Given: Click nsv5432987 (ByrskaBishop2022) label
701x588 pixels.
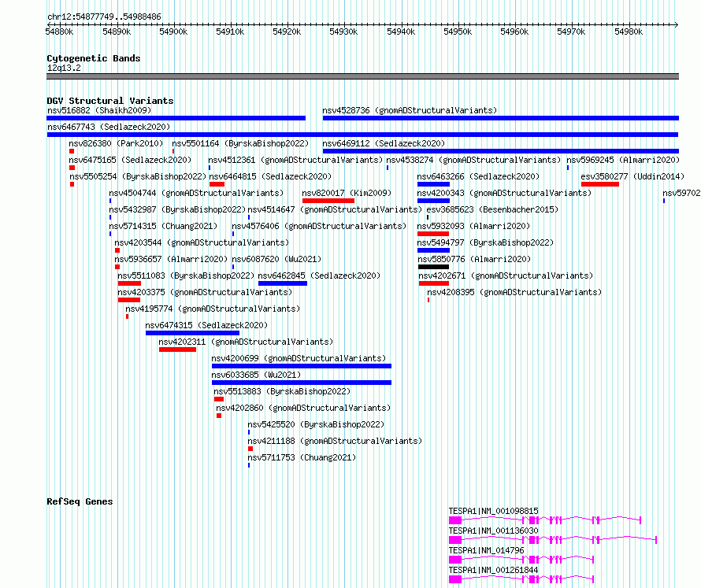Looking at the screenshot, I should tap(177, 209).
